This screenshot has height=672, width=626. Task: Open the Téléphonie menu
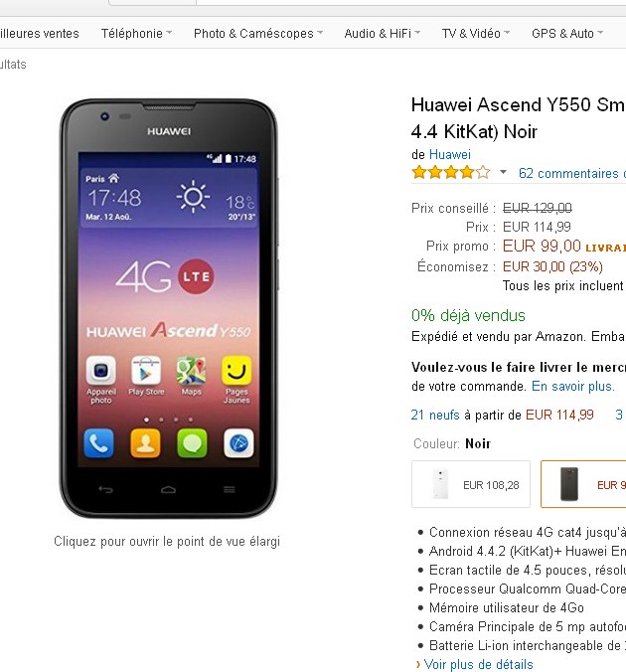tap(136, 34)
